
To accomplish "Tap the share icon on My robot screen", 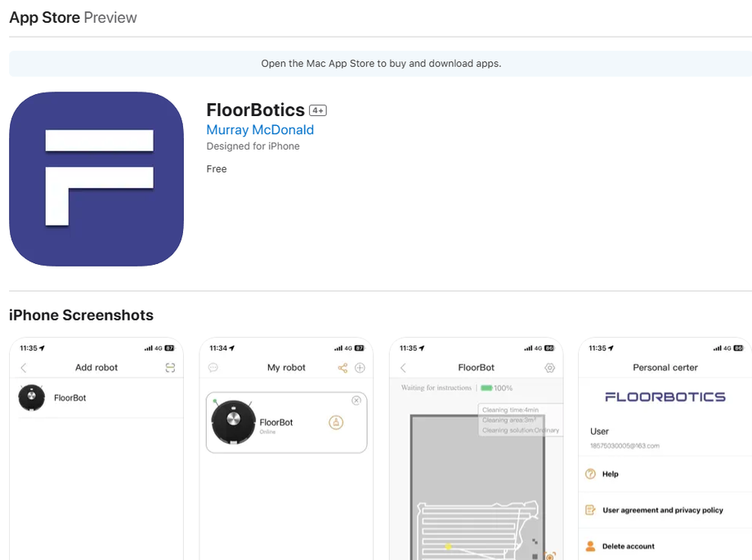I will [x=342, y=368].
